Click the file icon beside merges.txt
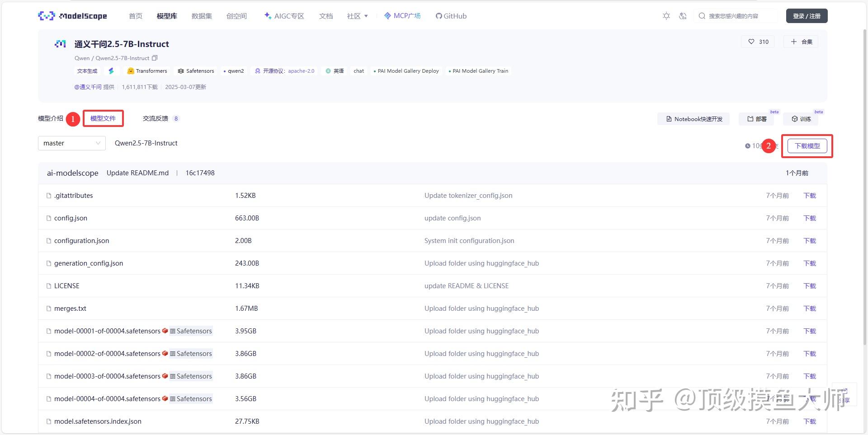Viewport: 868px width, 435px height. tap(49, 309)
